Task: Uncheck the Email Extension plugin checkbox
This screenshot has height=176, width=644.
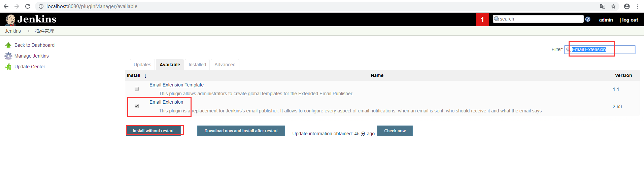Action: [x=137, y=106]
